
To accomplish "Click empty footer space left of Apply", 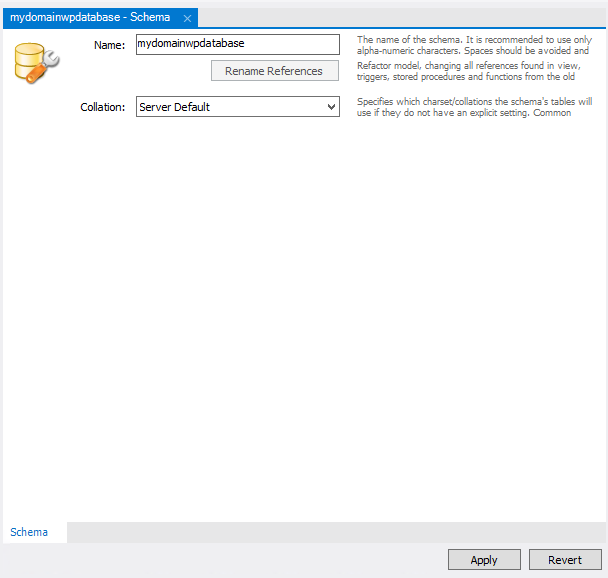I will [x=220, y=560].
